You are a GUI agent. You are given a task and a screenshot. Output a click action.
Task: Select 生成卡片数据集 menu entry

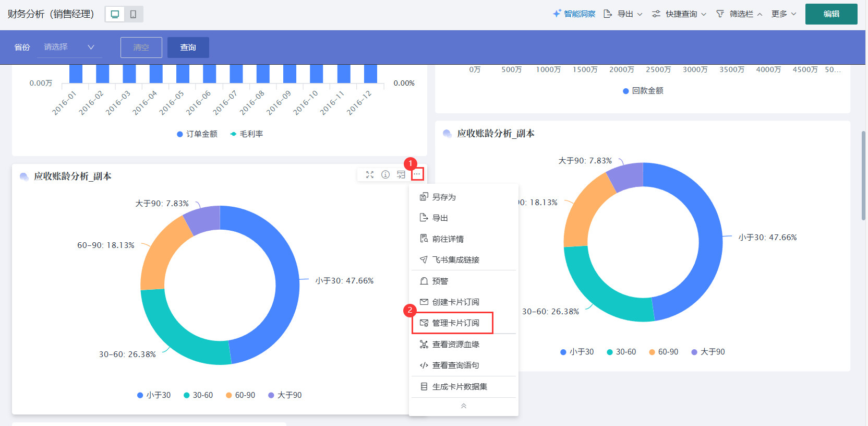click(464, 386)
